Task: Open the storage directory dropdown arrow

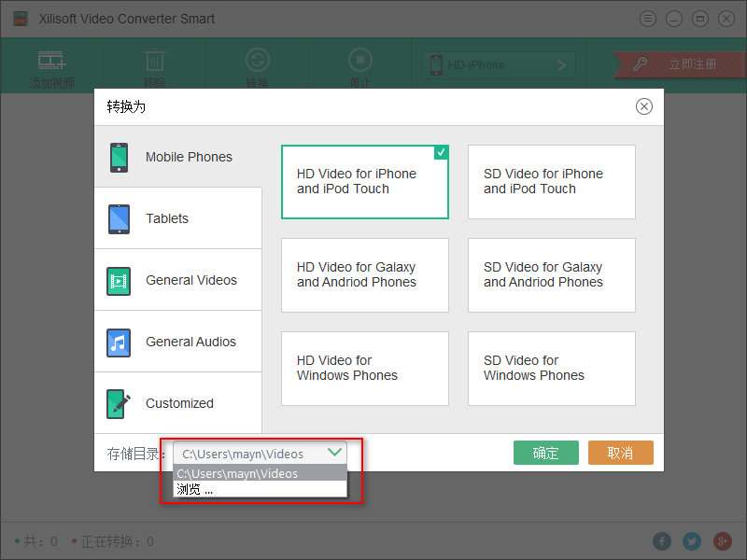Action: (335, 453)
